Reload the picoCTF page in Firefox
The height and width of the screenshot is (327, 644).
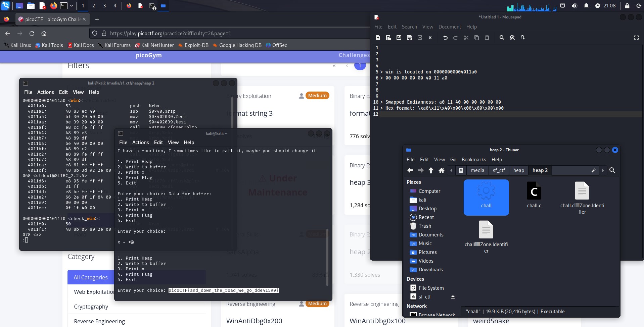(x=32, y=34)
